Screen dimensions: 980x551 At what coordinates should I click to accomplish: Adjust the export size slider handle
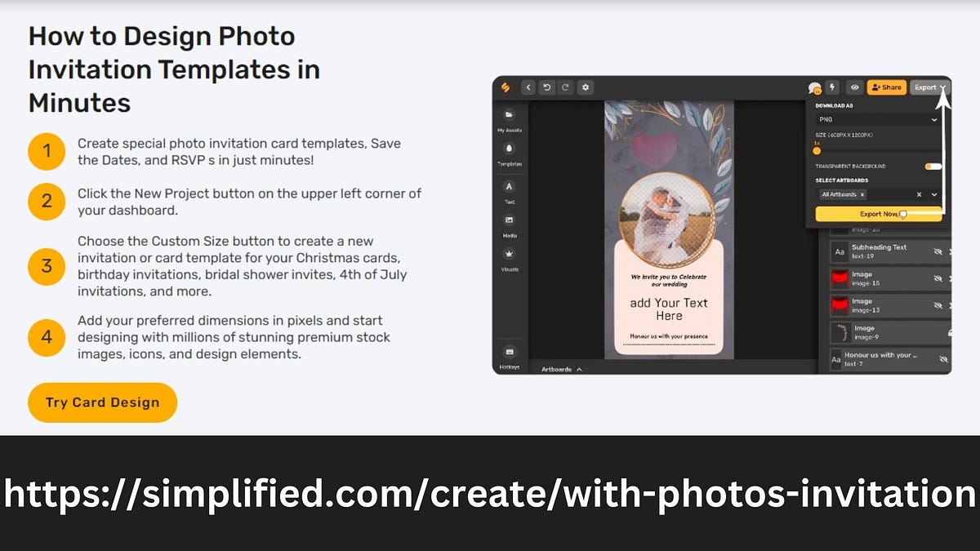[817, 150]
